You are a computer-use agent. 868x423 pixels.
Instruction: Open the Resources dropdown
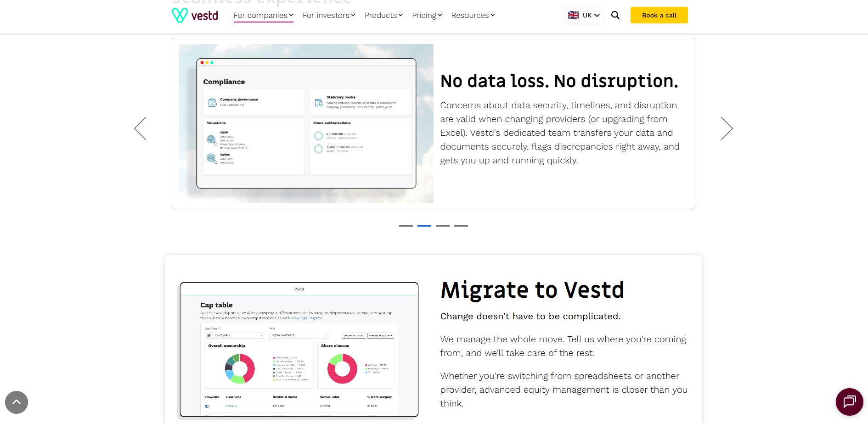point(473,15)
